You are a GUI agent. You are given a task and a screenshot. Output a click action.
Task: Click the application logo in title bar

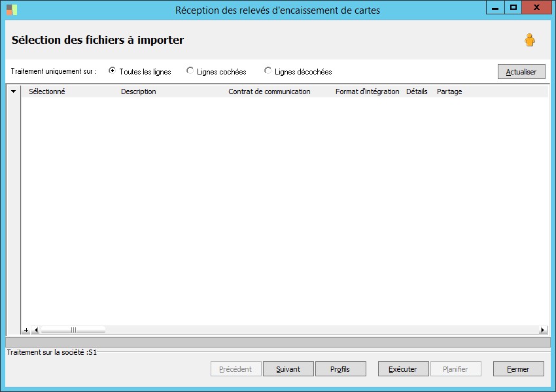(x=12, y=10)
